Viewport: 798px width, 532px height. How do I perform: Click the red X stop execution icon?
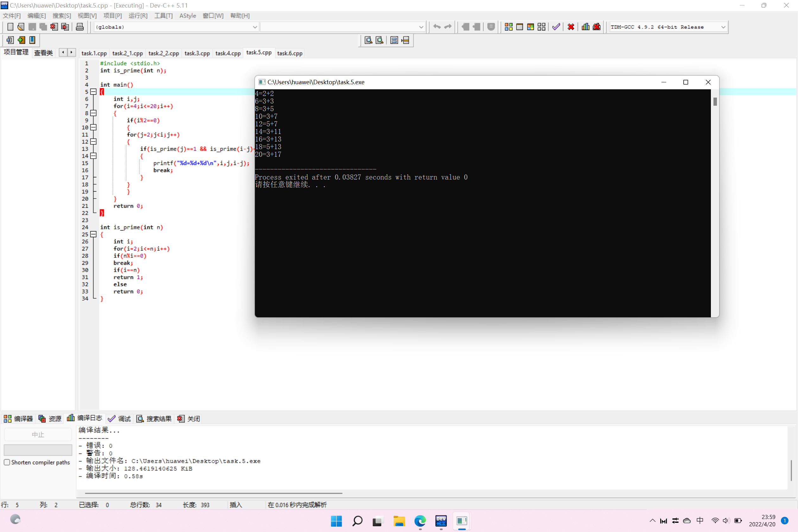(x=571, y=27)
